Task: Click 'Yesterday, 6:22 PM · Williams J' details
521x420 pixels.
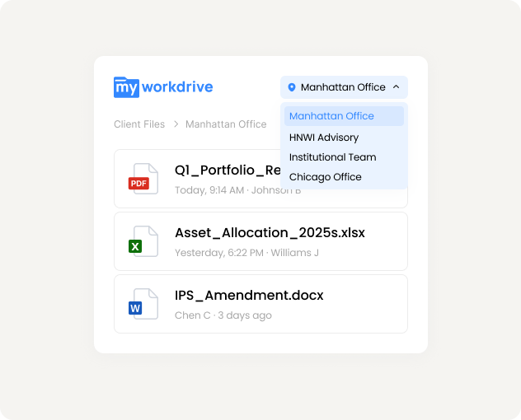Action: pos(246,253)
